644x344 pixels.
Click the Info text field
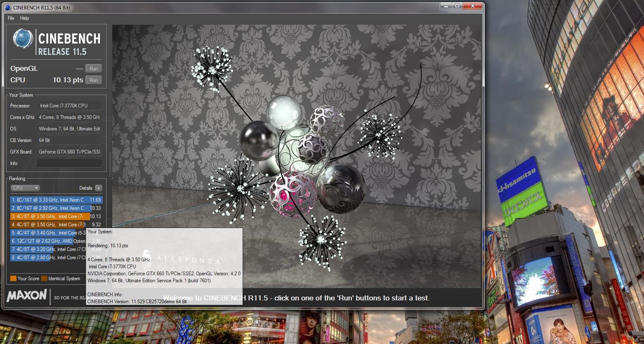69,163
